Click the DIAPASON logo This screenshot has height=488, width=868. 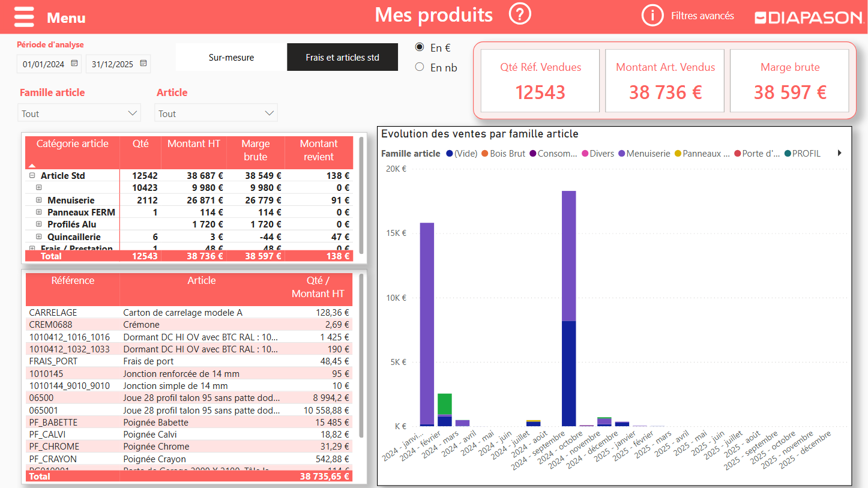tap(808, 17)
